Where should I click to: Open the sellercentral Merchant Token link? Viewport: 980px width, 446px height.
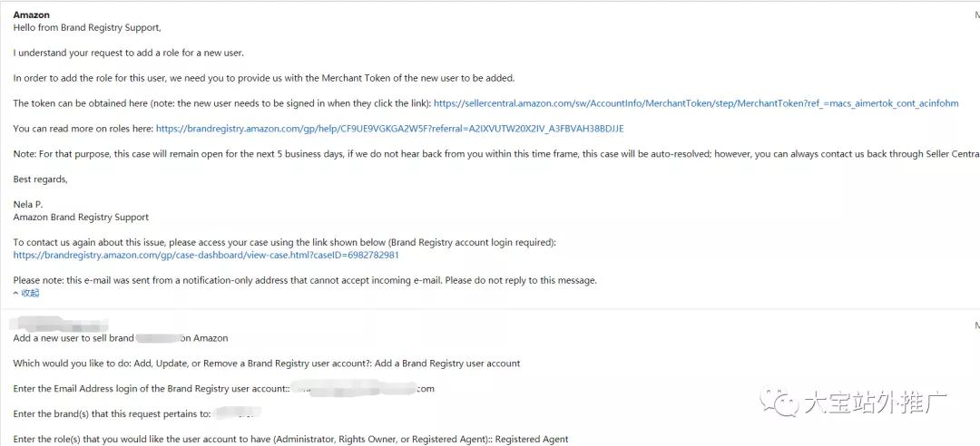pos(696,103)
